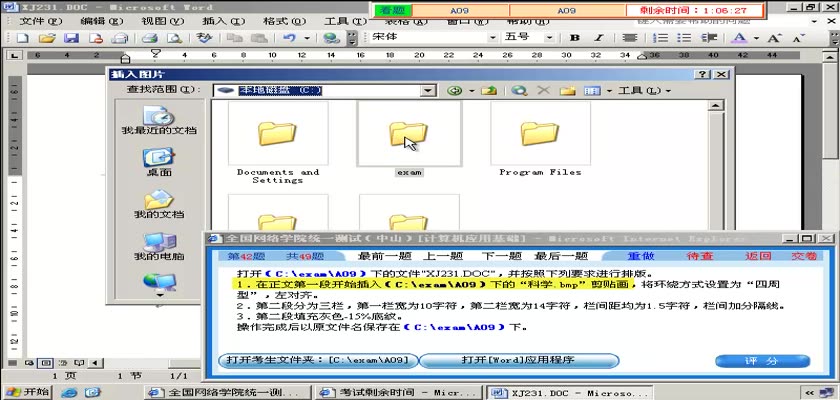Screen dimensions: 840x400
Task: Open the font name dropdown showing 宋体
Action: click(x=492, y=38)
